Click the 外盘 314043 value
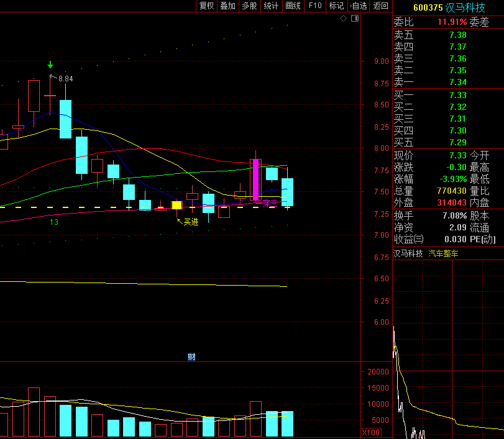The height and width of the screenshot is (439, 504). pos(452,202)
